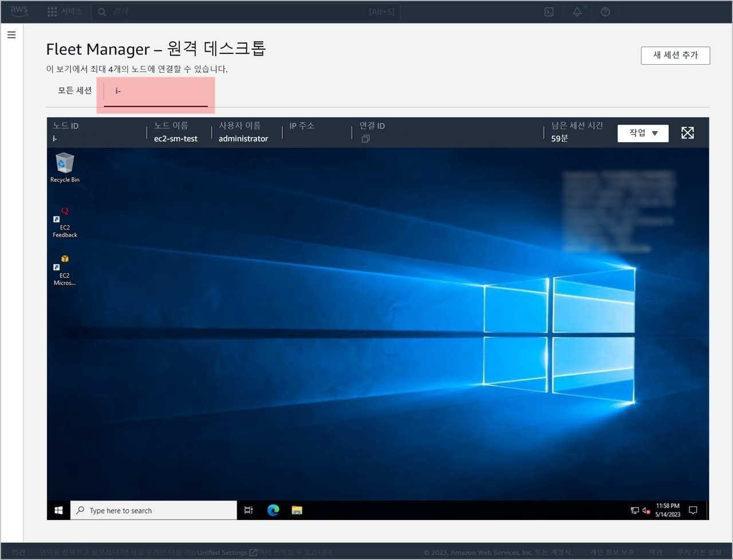Open File Explorer from the taskbar
Image resolution: width=733 pixels, height=560 pixels.
[x=297, y=510]
